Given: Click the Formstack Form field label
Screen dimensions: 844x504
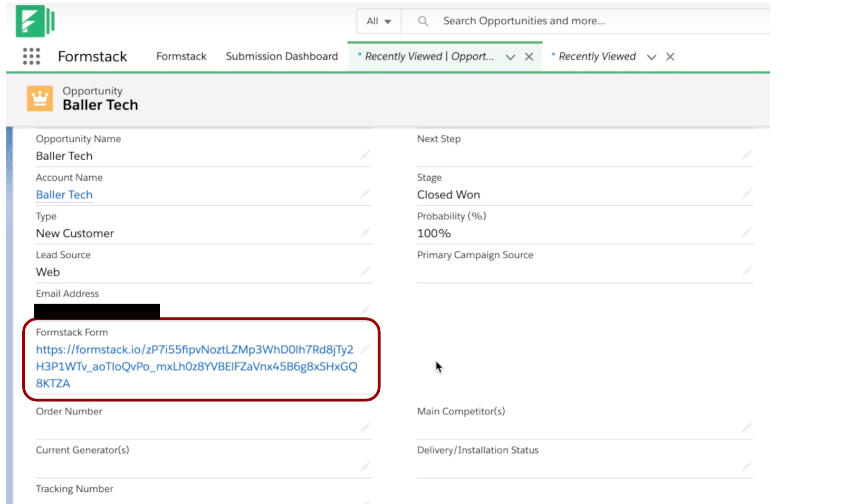Looking at the screenshot, I should click(72, 332).
